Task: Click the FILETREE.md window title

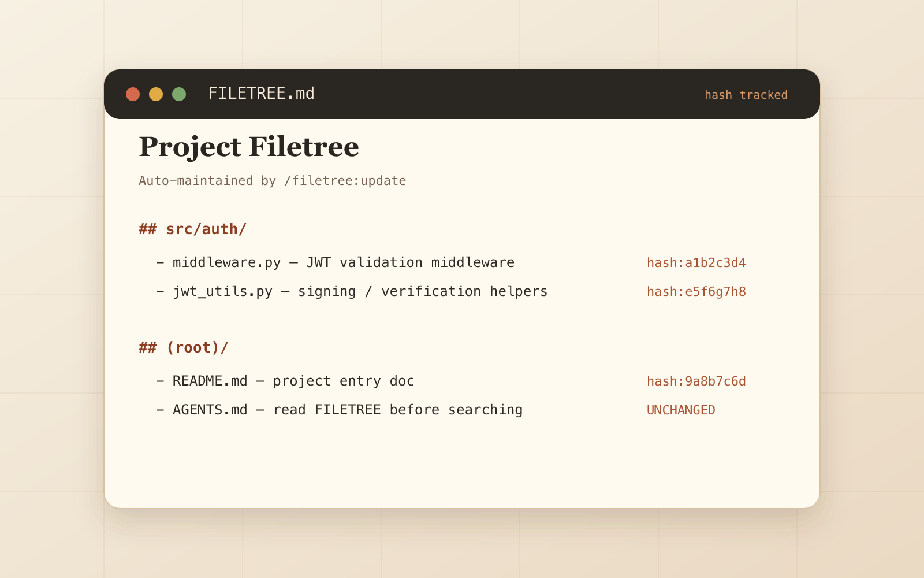Action: tap(261, 94)
